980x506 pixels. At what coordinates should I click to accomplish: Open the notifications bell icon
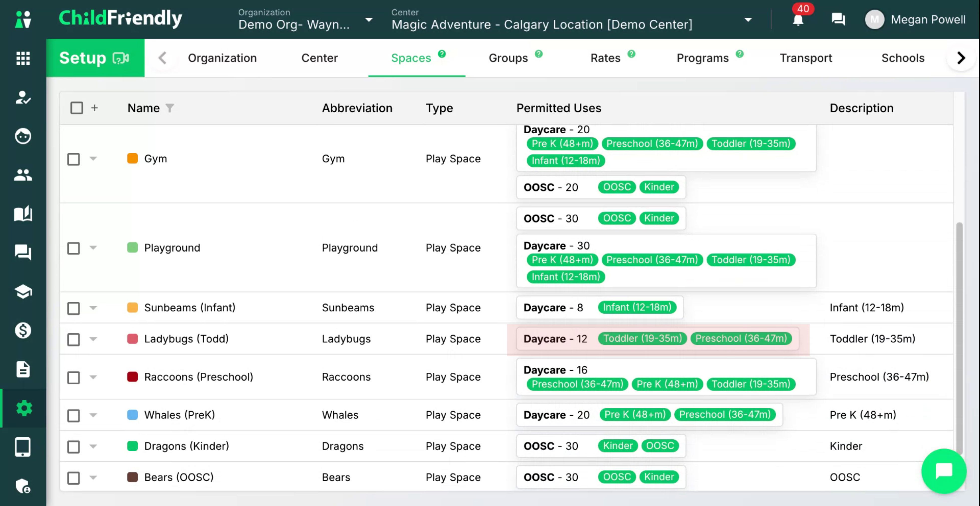point(798,19)
